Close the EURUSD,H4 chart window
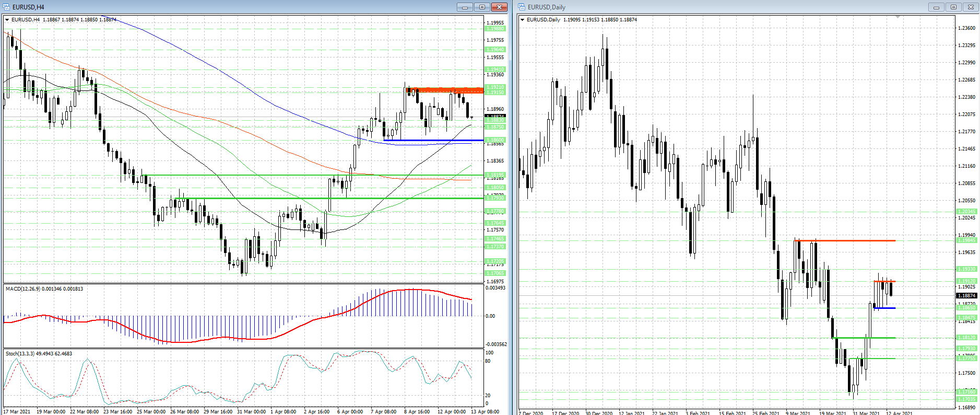The width and height of the screenshot is (980, 415). [x=499, y=7]
